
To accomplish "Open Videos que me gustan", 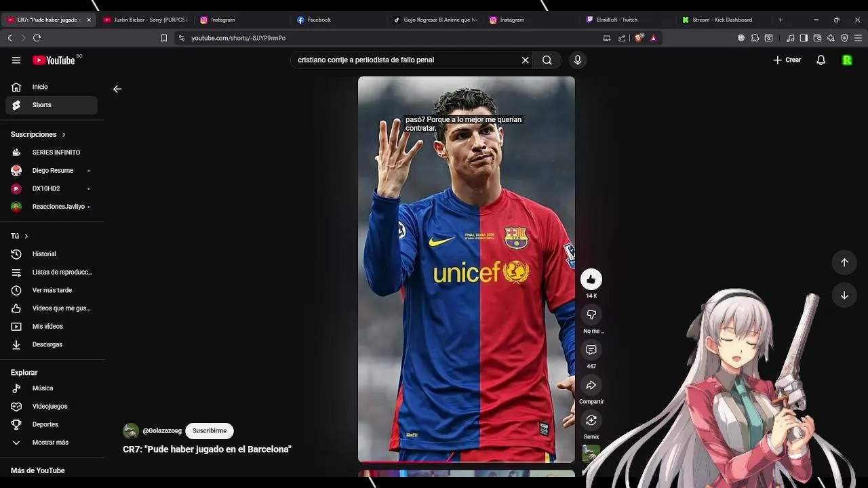I will pyautogui.click(x=52, y=308).
